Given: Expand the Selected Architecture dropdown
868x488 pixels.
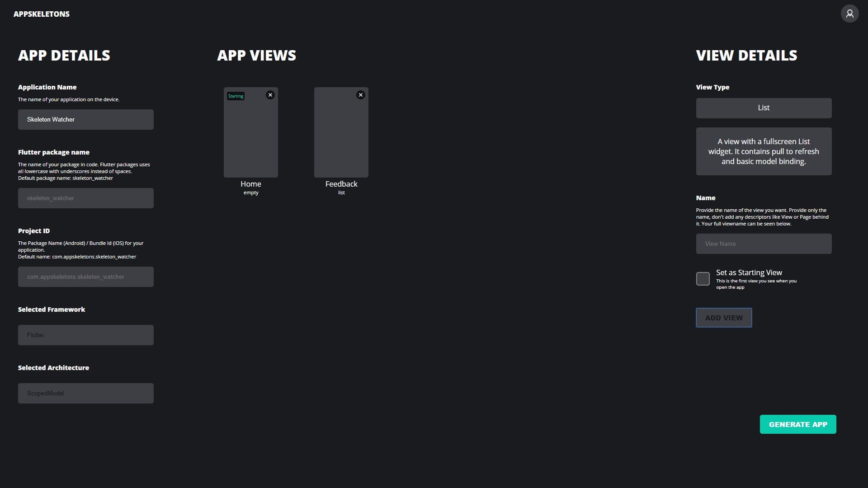Looking at the screenshot, I should tap(85, 393).
